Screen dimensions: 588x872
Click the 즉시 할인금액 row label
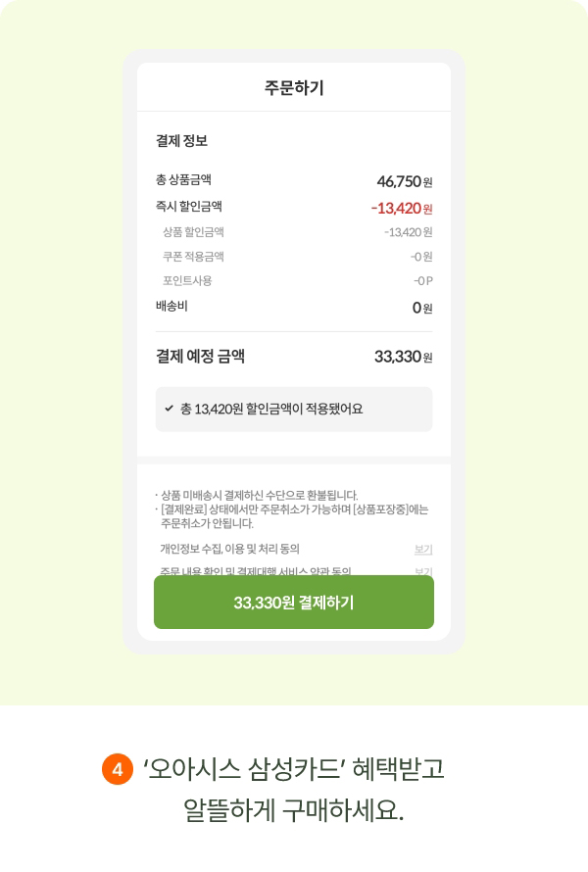tap(188, 207)
